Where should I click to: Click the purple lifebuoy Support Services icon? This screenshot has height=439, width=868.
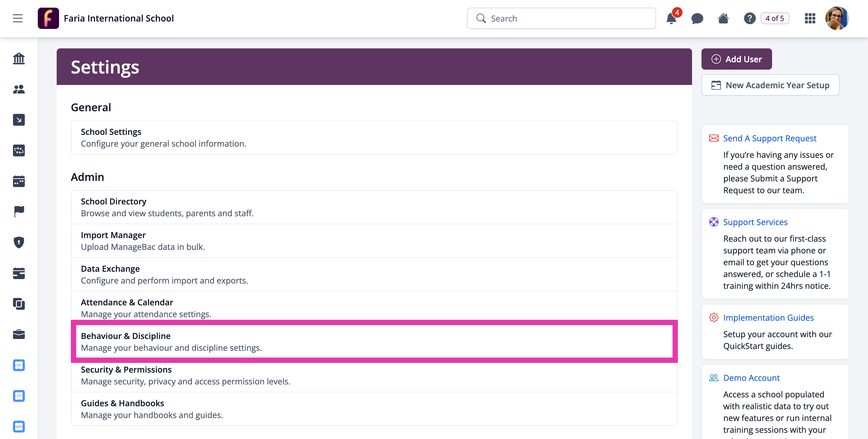tap(714, 222)
